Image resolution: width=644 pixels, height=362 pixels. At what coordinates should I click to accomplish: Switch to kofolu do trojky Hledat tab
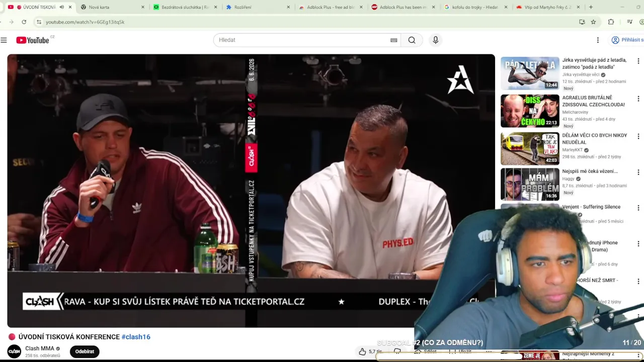(x=475, y=7)
